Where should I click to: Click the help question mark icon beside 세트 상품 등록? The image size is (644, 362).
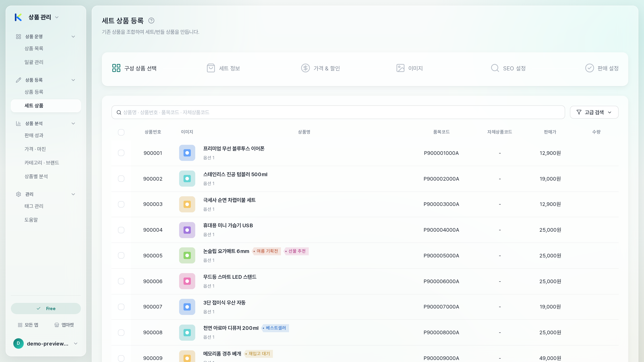click(x=151, y=21)
